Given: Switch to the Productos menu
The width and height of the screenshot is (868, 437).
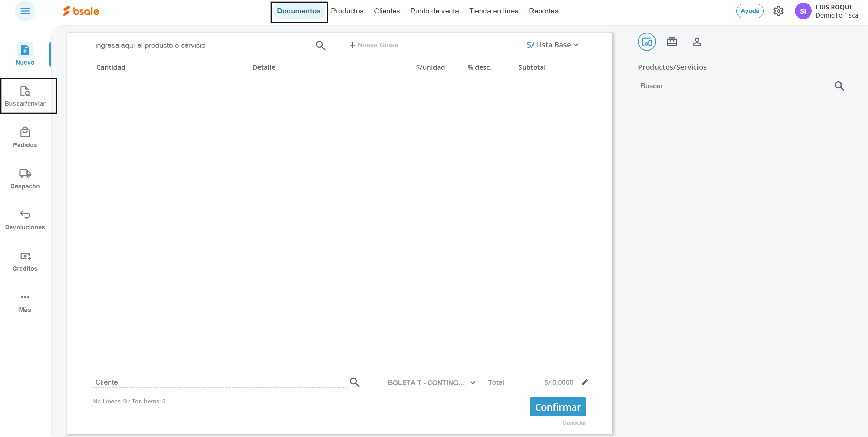Looking at the screenshot, I should pos(347,11).
